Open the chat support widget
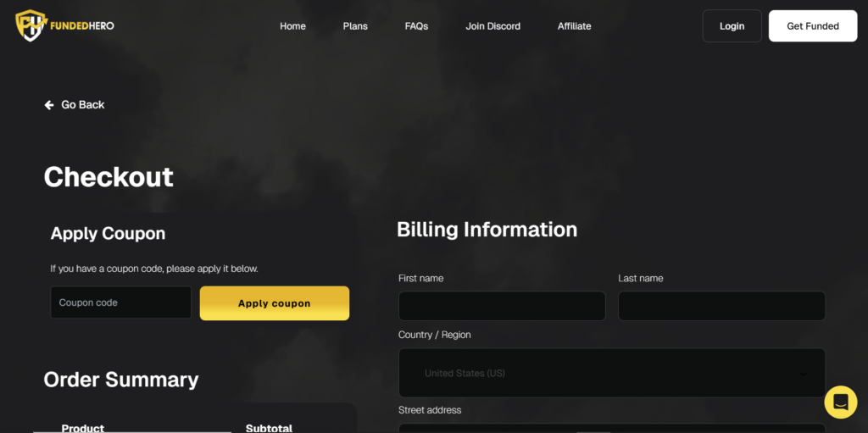Viewport: 868px width, 433px height. point(840,402)
